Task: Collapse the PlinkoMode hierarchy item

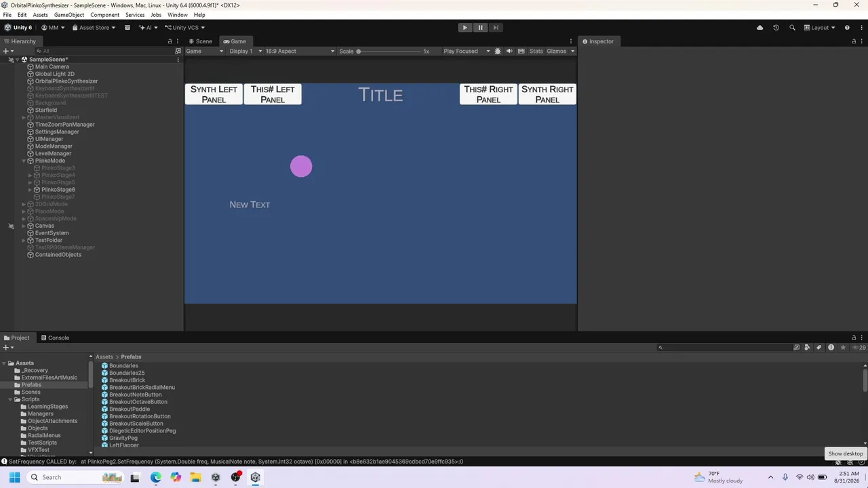Action: [x=24, y=161]
